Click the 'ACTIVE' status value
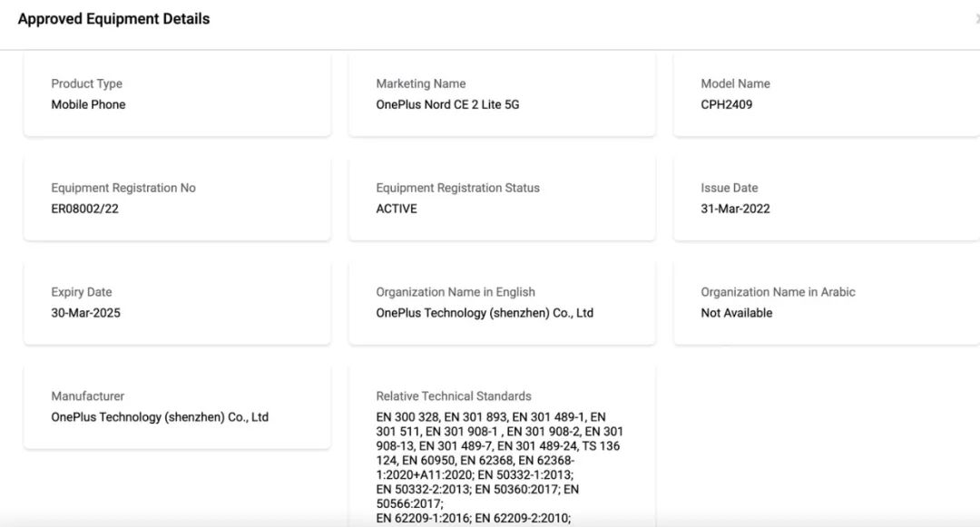The width and height of the screenshot is (980, 527). coord(397,209)
